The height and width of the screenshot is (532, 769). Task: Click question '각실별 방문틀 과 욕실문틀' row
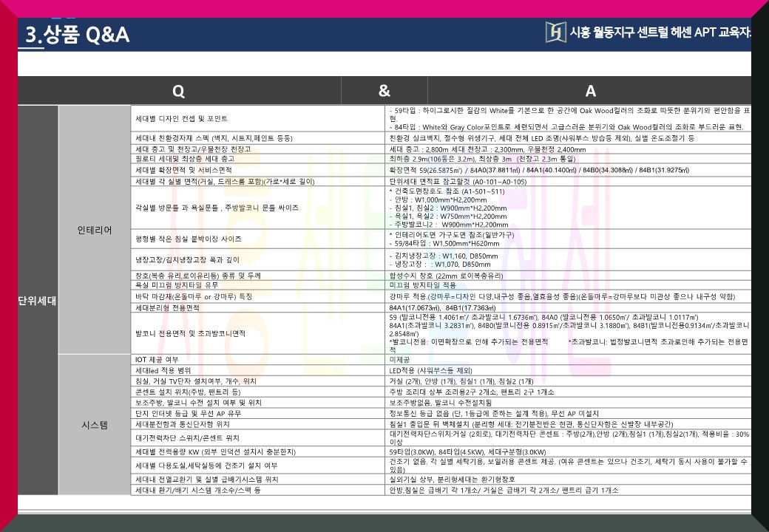217,208
